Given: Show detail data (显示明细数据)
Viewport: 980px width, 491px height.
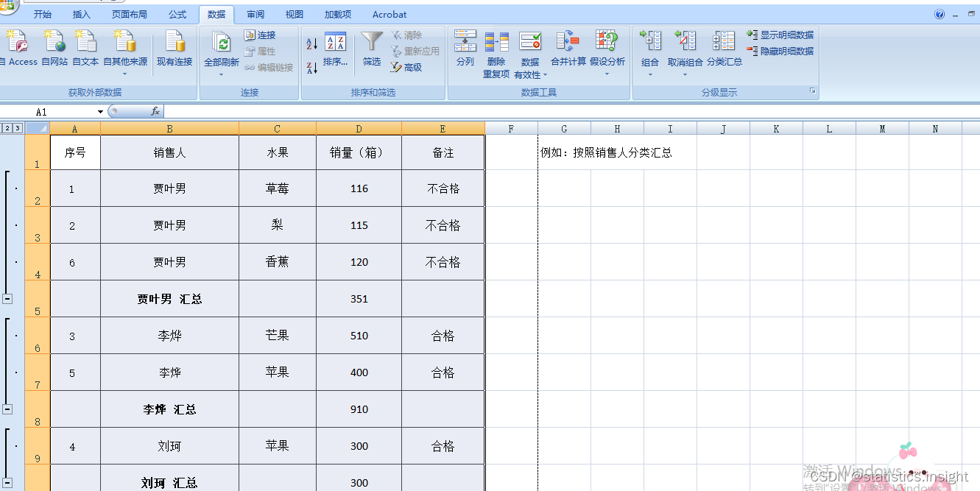Looking at the screenshot, I should pos(780,35).
